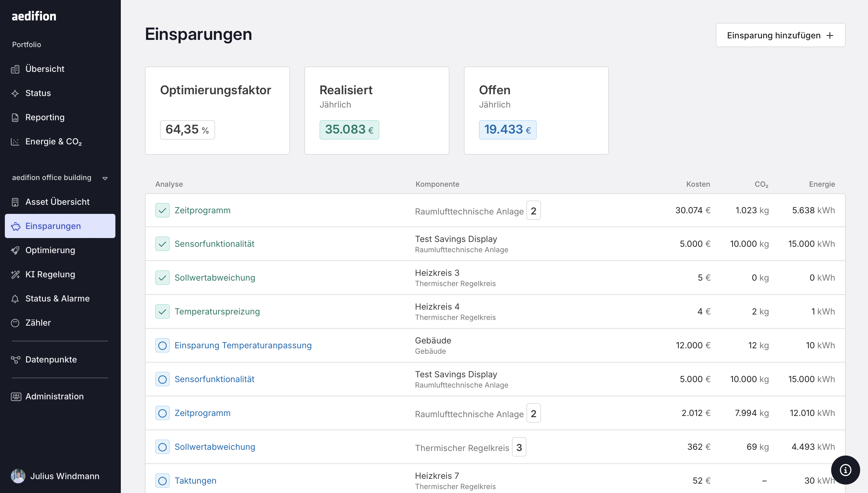This screenshot has height=493, width=868.
Task: Toggle the unchecked Taktungen circle checkbox
Action: 162,481
